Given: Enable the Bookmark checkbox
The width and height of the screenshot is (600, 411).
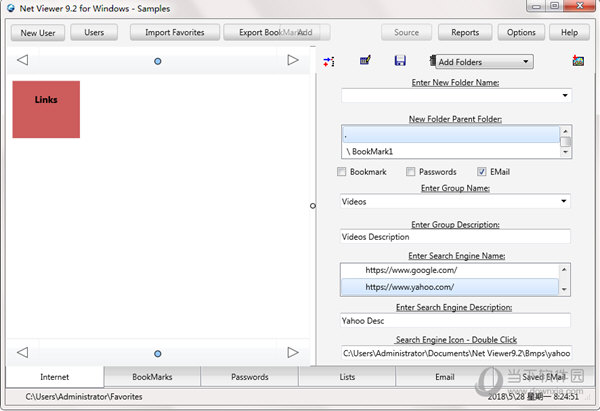Looking at the screenshot, I should pyautogui.click(x=341, y=171).
